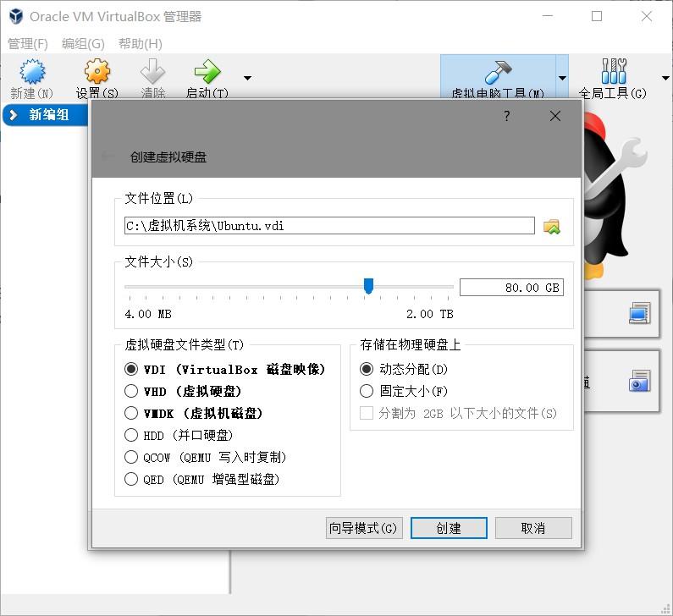Image resolution: width=673 pixels, height=616 pixels.
Task: Open the Global Tools (全局工具) icon
Action: click(x=614, y=71)
